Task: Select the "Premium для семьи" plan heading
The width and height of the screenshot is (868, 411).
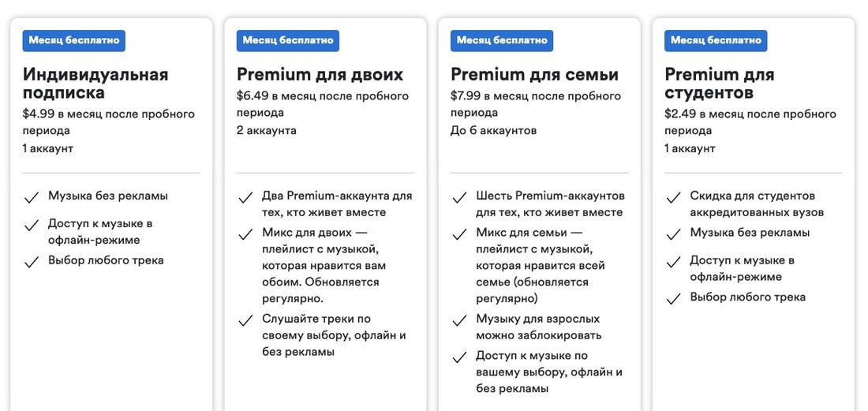Action: [534, 75]
